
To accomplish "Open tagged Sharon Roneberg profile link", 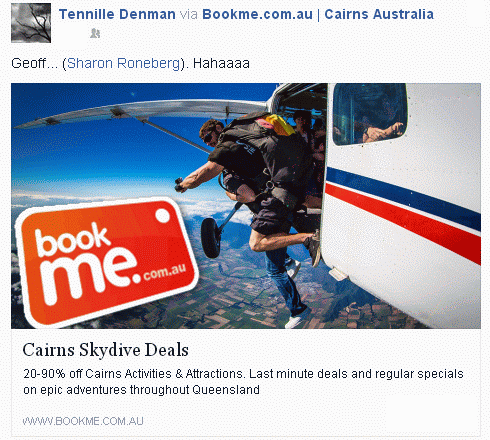I will click(x=124, y=63).
